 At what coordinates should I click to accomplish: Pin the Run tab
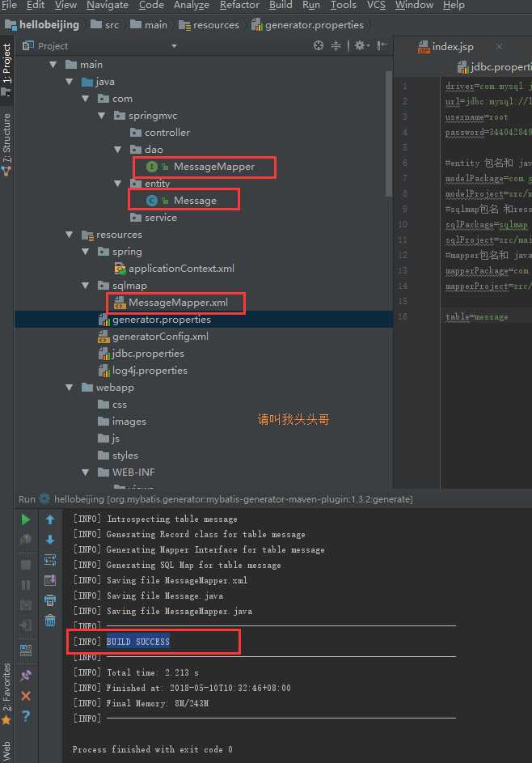pyautogui.click(x=26, y=676)
